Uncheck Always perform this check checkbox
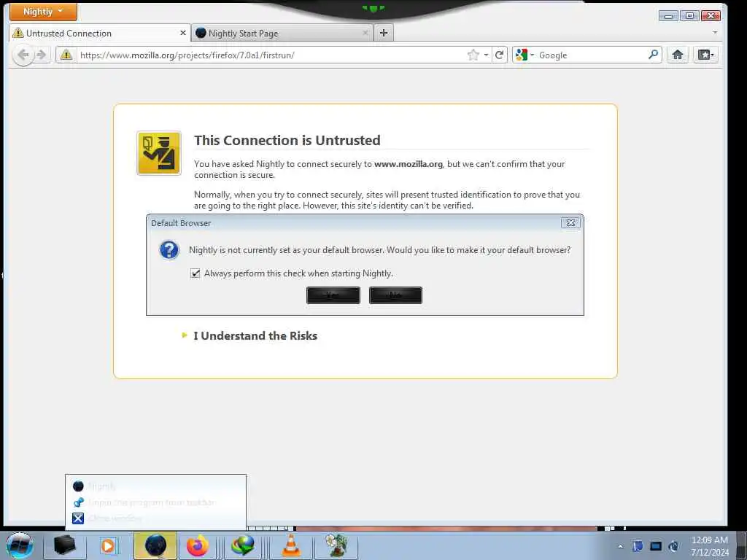 coord(196,273)
